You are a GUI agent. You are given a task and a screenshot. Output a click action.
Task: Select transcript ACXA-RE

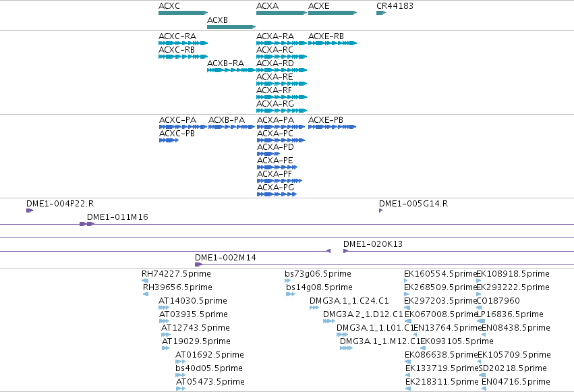(x=281, y=84)
